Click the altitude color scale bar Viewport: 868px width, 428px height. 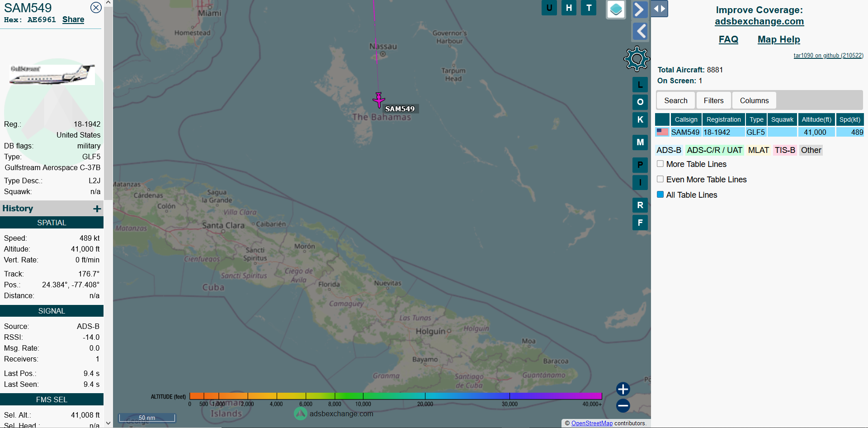pos(396,396)
